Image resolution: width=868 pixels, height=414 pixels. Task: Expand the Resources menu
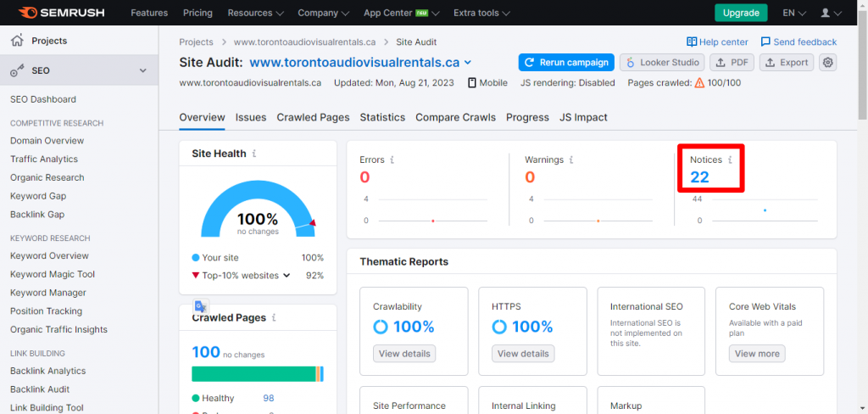(255, 12)
